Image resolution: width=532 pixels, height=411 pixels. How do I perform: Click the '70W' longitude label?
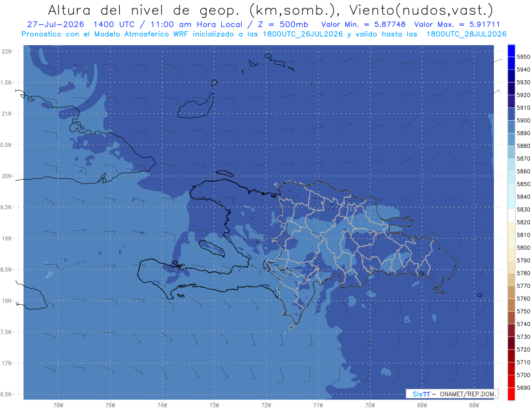pyautogui.click(x=370, y=405)
